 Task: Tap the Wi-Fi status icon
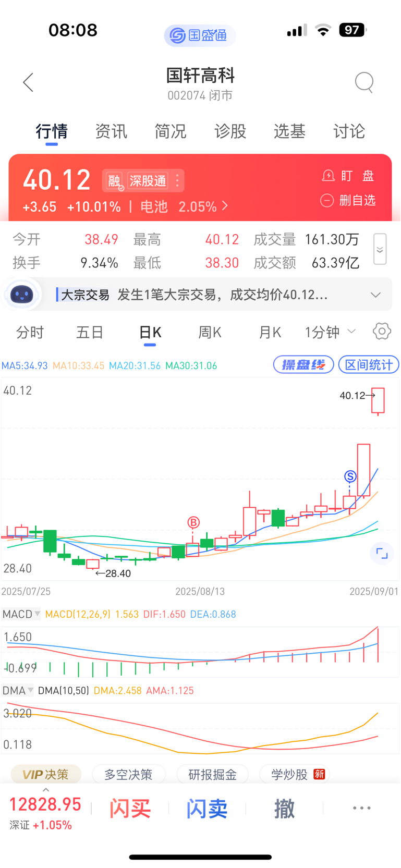[x=323, y=30]
